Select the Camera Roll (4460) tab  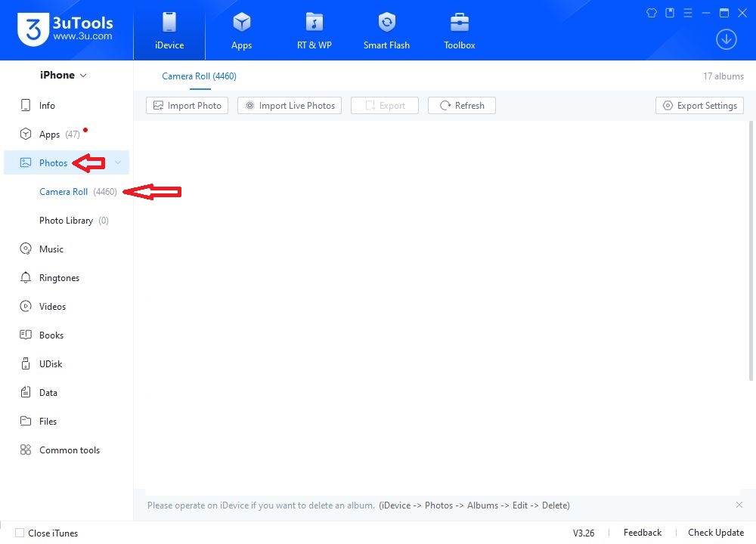pyautogui.click(x=199, y=76)
